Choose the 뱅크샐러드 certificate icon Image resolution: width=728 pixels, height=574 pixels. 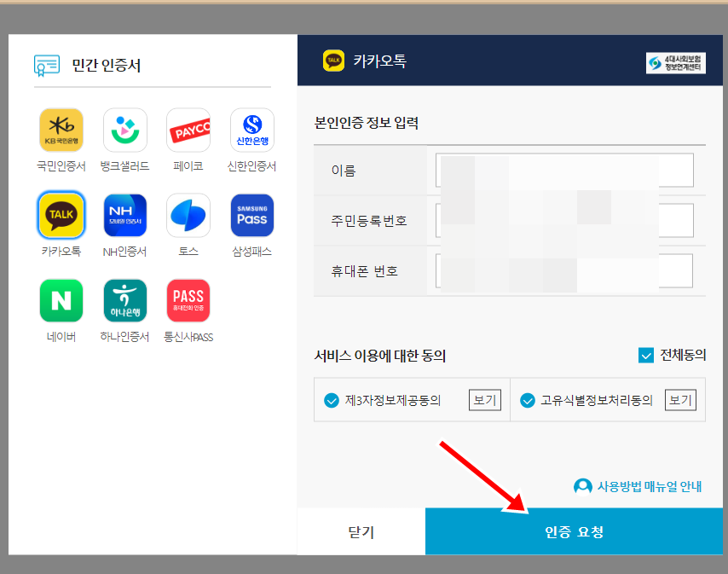click(x=125, y=130)
